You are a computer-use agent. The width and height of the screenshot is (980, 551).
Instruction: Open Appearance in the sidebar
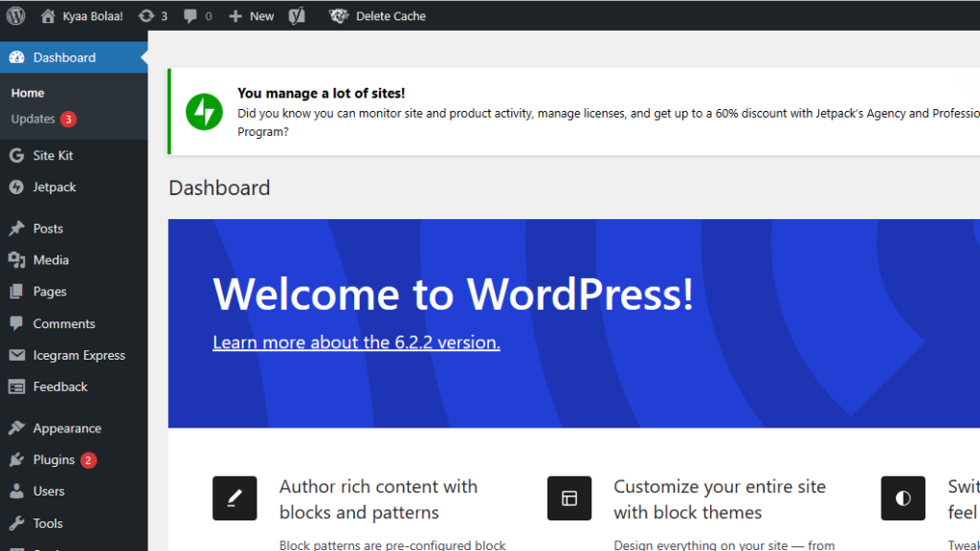[67, 429]
